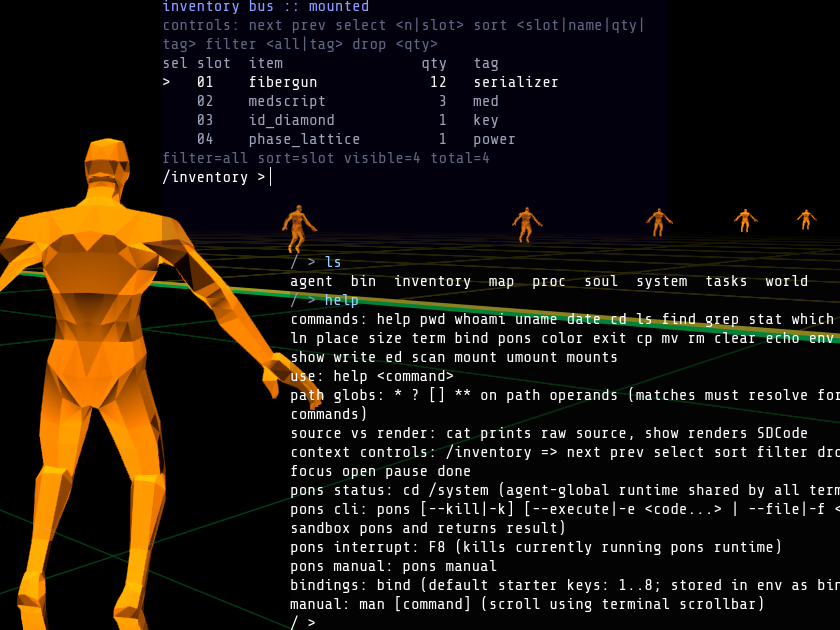The width and height of the screenshot is (840, 630).
Task: Select the proc directory name
Action: pyautogui.click(x=549, y=281)
